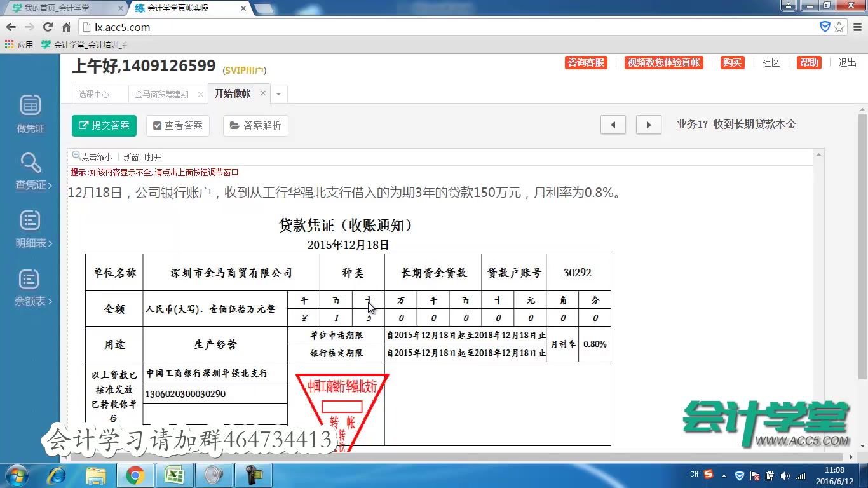The width and height of the screenshot is (868, 488).
Task: Click the 提交答案 button
Action: pyautogui.click(x=104, y=126)
